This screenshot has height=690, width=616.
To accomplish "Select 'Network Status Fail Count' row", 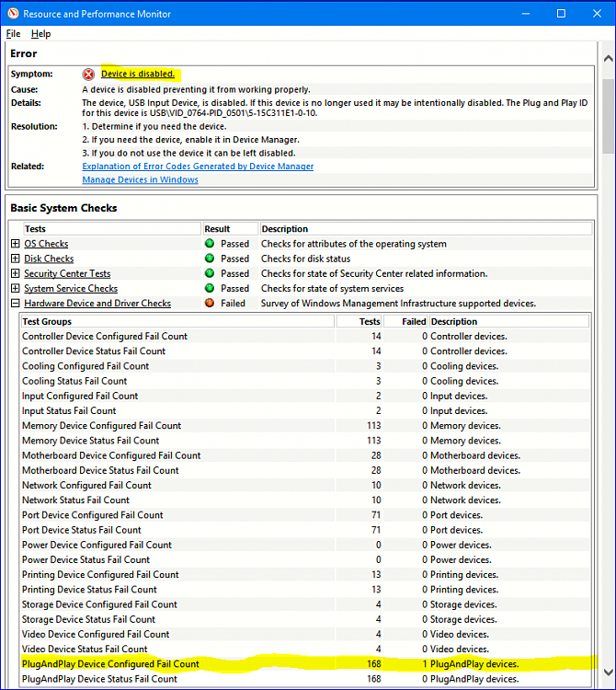I will 305,500.
